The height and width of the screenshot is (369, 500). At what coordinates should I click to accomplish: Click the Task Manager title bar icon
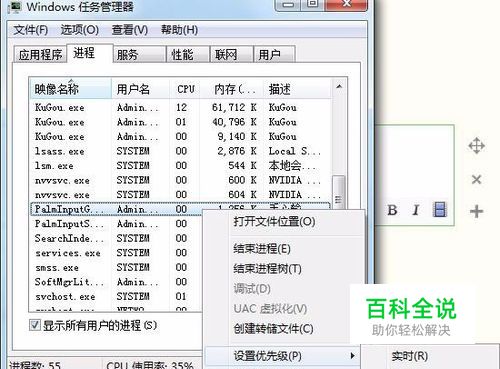pos(14,7)
